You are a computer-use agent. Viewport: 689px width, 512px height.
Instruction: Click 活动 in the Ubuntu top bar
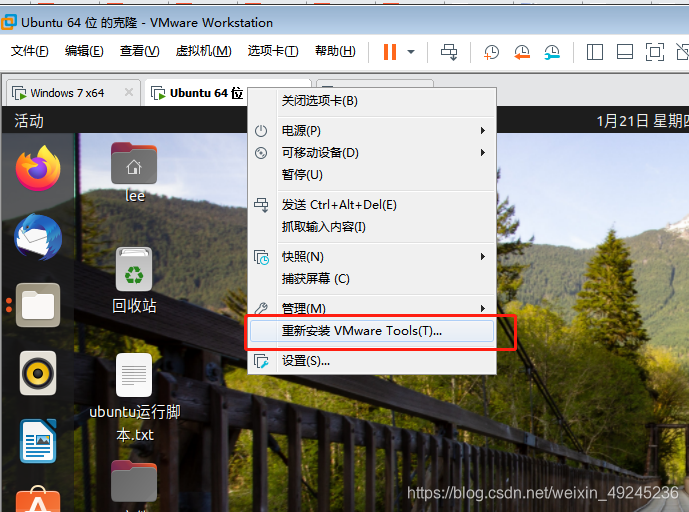(x=29, y=121)
